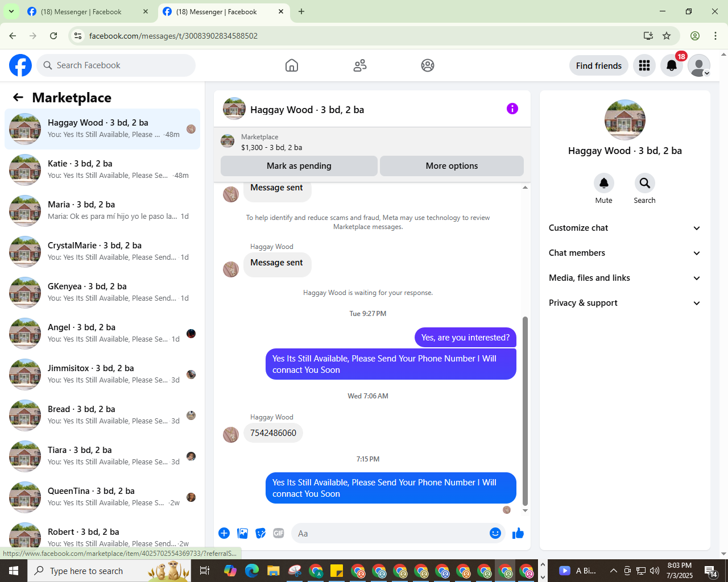Attach a photo using the image icon
This screenshot has height=582, width=728.
coord(243,533)
